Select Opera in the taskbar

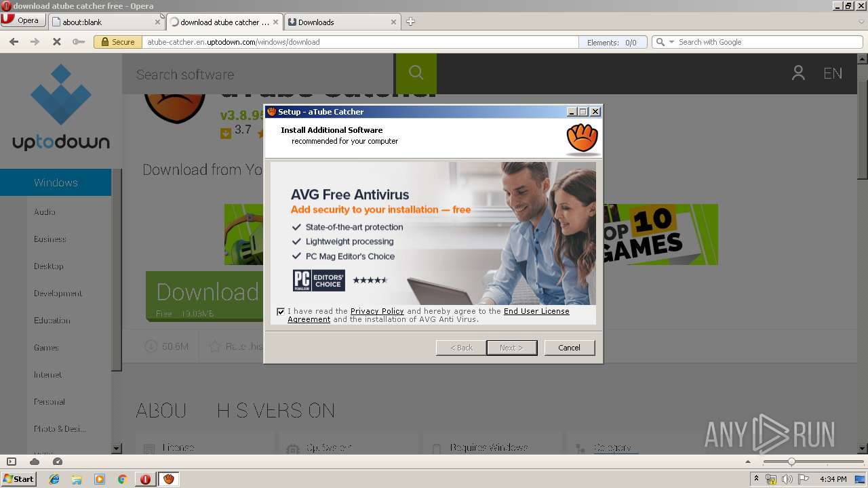145,479
